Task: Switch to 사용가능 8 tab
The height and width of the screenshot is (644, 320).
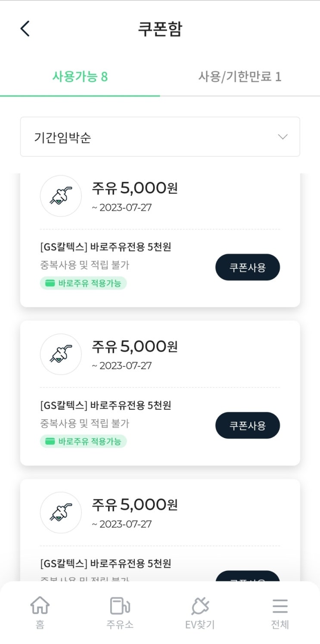Action: [80, 77]
